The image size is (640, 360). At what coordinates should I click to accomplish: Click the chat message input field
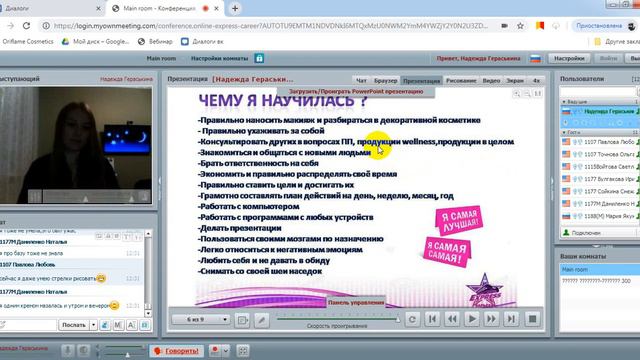pyautogui.click(x=28, y=325)
